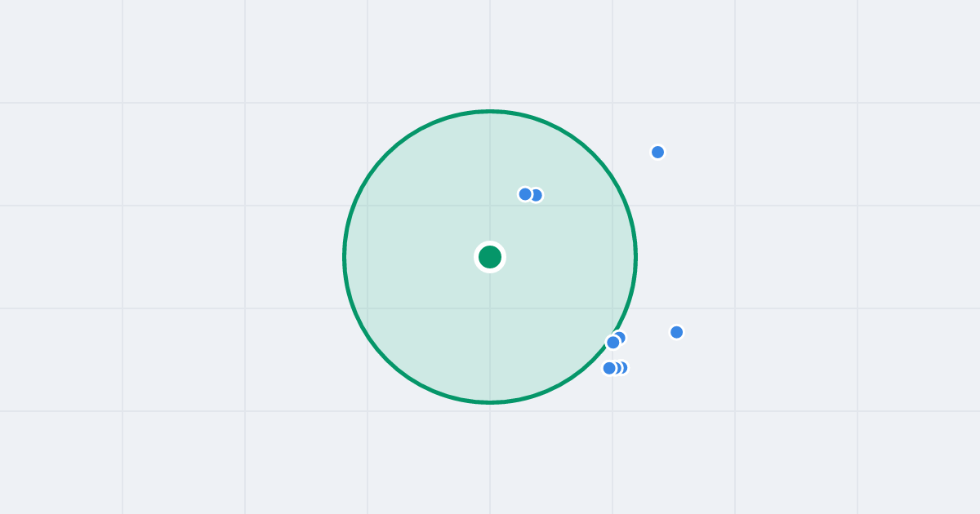Click the green center marker of the circle
Screen dimensions: 980x514
(x=490, y=257)
